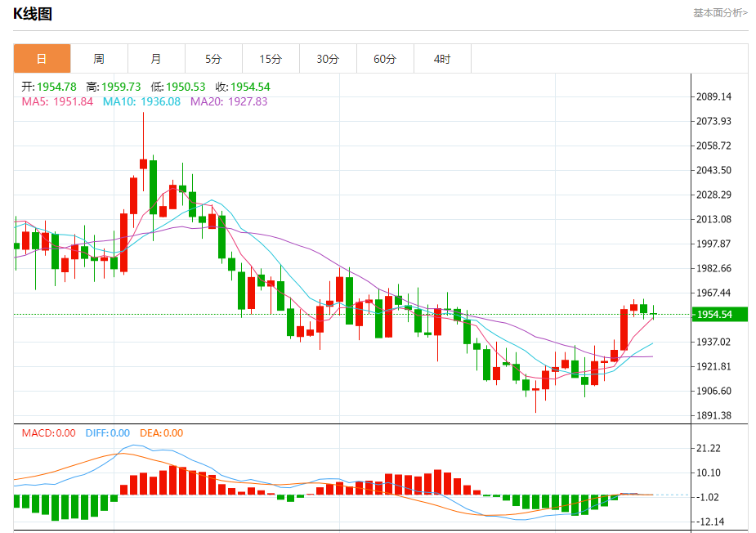Click the 2089.14 price axis label
Image resolution: width=756 pixels, height=533 pixels.
click(714, 97)
